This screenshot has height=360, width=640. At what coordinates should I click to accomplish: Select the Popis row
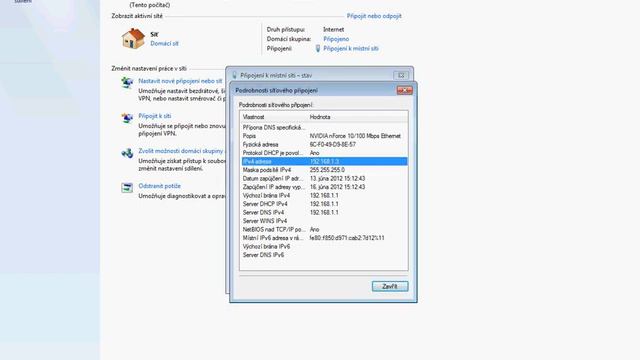point(324,136)
